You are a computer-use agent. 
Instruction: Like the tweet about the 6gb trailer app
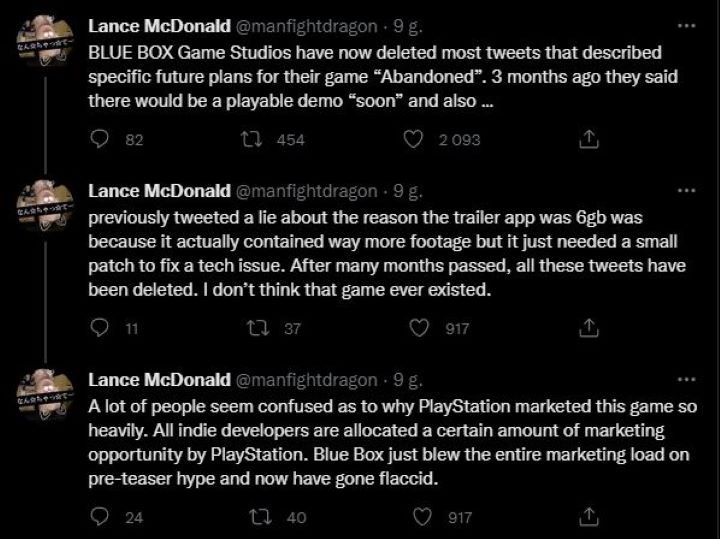tap(420, 328)
